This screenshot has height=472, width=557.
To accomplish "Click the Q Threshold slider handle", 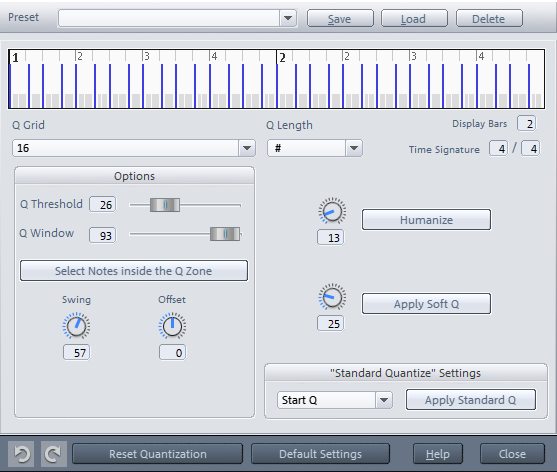I will point(165,205).
